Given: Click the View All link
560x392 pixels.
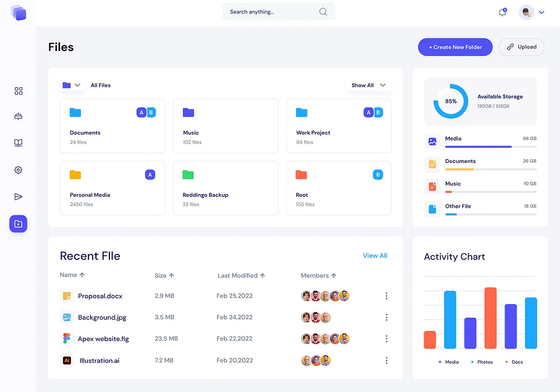Looking at the screenshot, I should [375, 256].
